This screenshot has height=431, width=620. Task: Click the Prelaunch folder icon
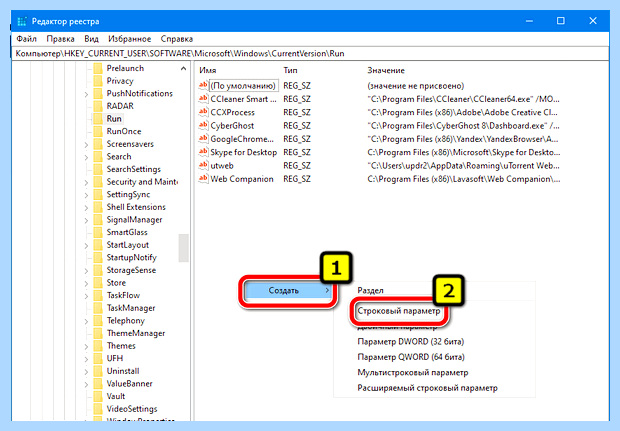(98, 68)
